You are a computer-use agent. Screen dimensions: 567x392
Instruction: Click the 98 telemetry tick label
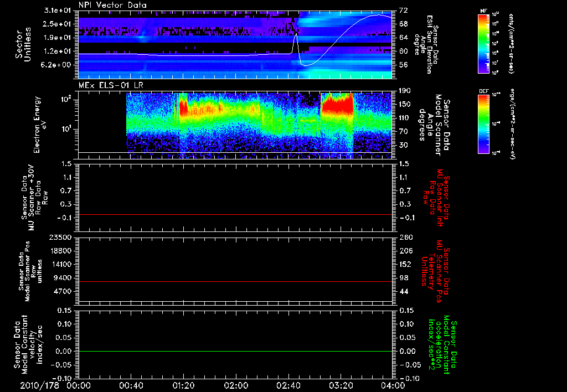(x=403, y=278)
